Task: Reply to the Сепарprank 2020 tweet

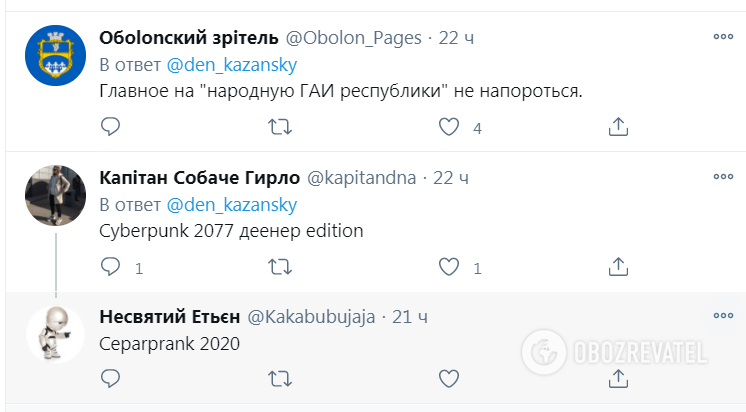Action: pyautogui.click(x=111, y=379)
